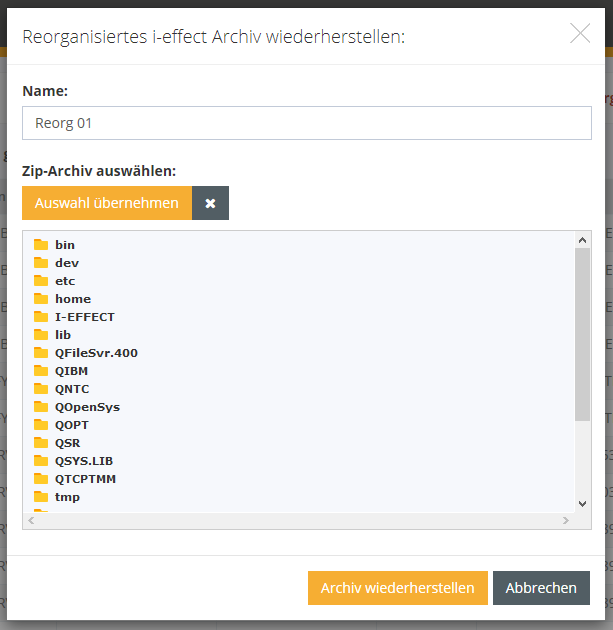Click the folder icon next to tmp
The height and width of the screenshot is (630, 613).
tap(41, 497)
